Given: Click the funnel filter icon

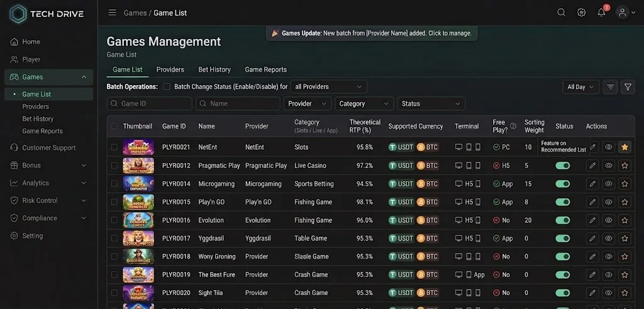Looking at the screenshot, I should [628, 87].
